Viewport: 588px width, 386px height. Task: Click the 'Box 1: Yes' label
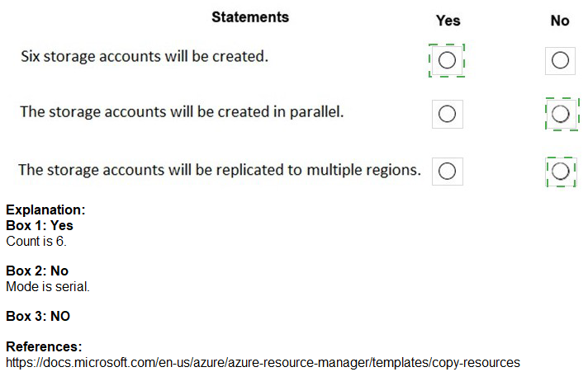[x=40, y=225]
